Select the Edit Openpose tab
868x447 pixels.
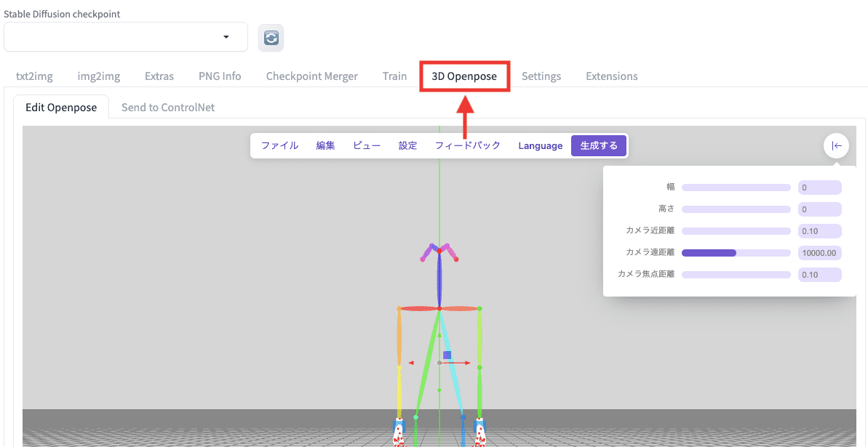[x=61, y=107]
